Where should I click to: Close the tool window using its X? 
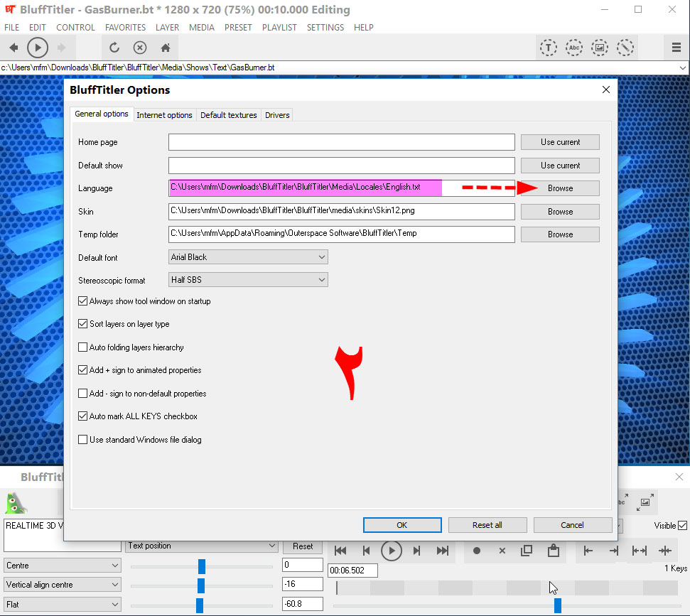click(x=679, y=477)
